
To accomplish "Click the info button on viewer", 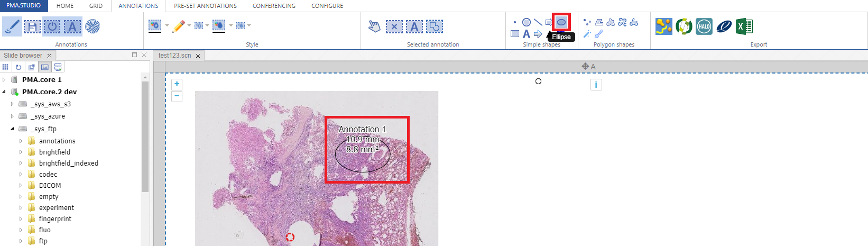I will coord(596,85).
